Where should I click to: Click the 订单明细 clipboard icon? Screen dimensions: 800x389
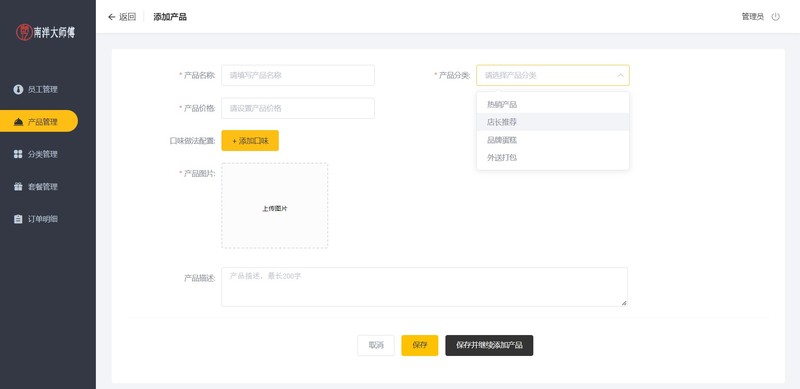click(x=18, y=219)
